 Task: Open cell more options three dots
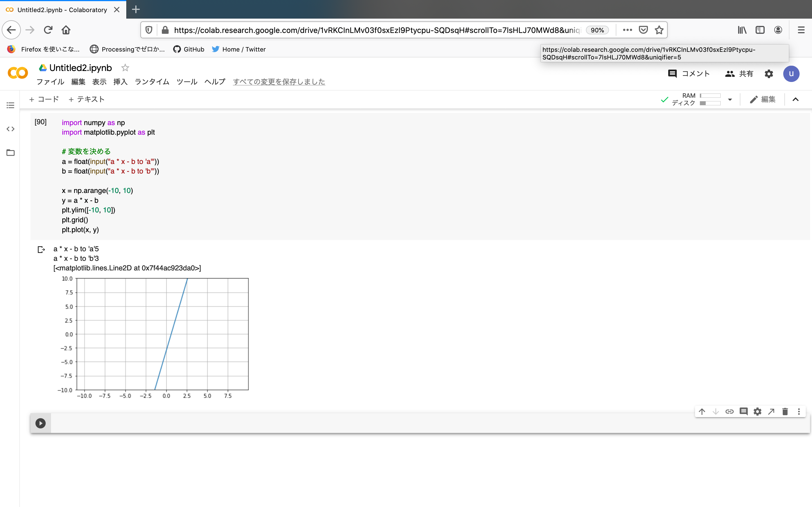tap(799, 412)
